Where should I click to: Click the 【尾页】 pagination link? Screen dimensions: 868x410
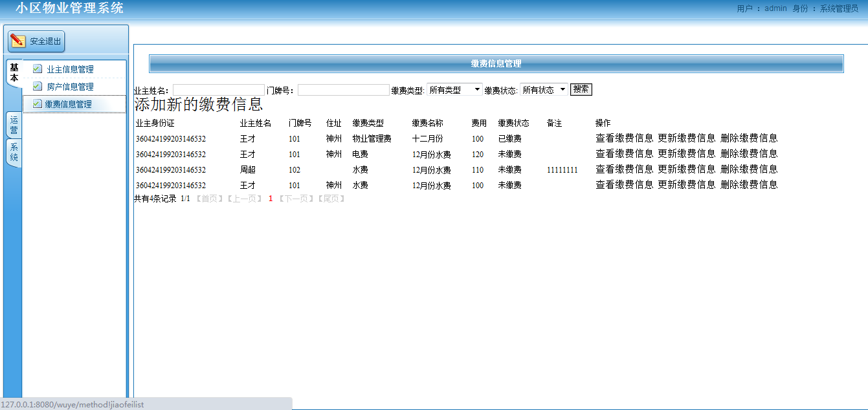tap(331, 199)
